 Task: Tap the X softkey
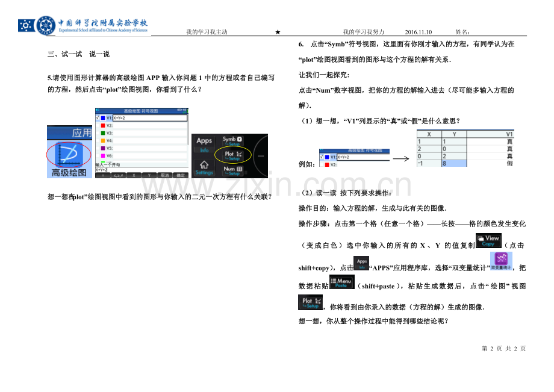[x=134, y=175]
